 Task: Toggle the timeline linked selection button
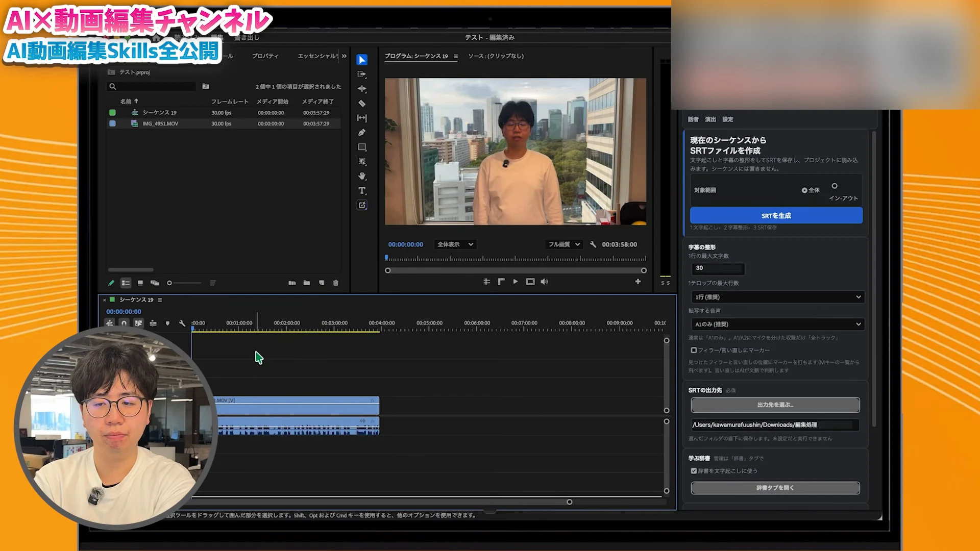tap(138, 323)
